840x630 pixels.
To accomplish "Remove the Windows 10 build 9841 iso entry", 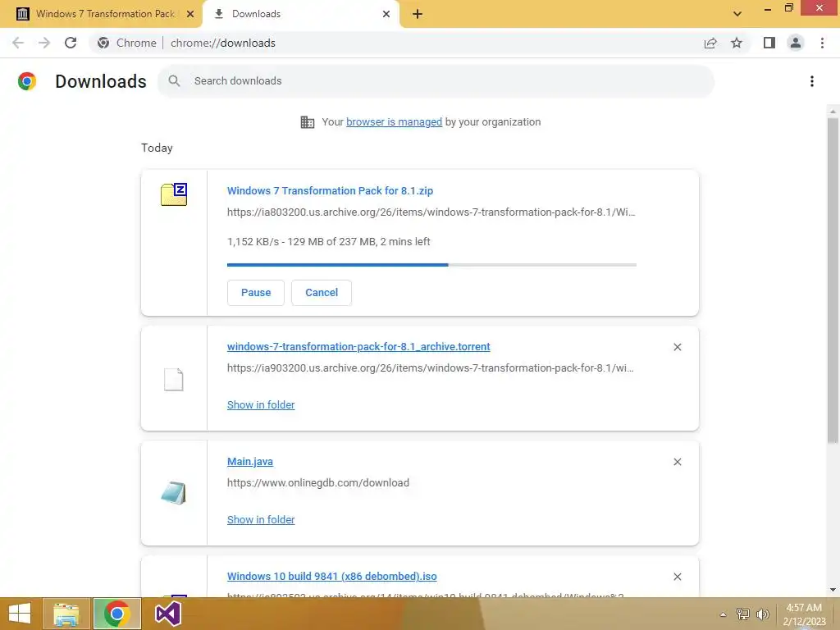I will tap(677, 577).
